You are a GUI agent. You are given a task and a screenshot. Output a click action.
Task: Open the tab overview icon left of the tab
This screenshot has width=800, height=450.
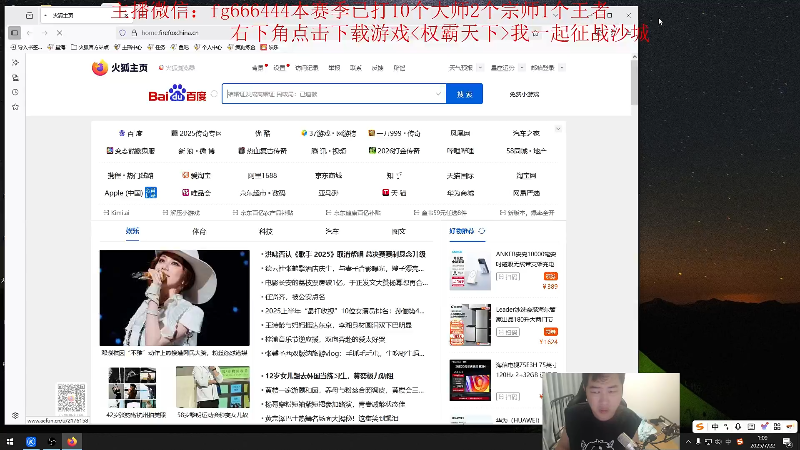pyautogui.click(x=30, y=15)
